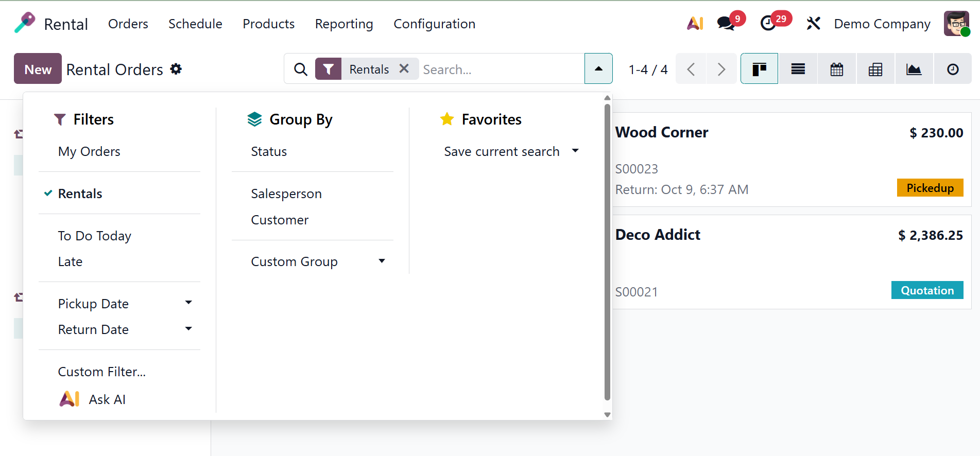Switch to the list view
980x456 pixels.
[798, 69]
